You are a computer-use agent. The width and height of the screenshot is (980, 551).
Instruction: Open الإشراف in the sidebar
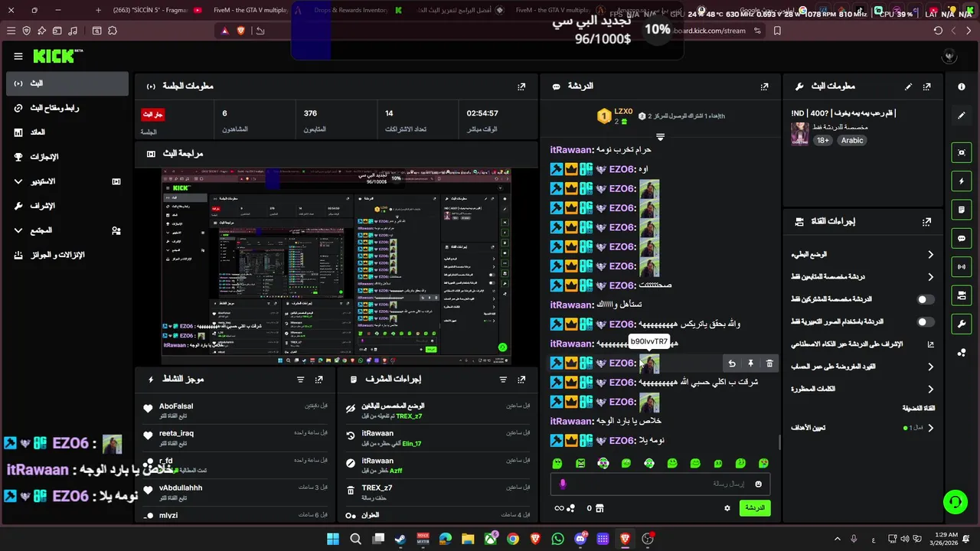pos(67,206)
